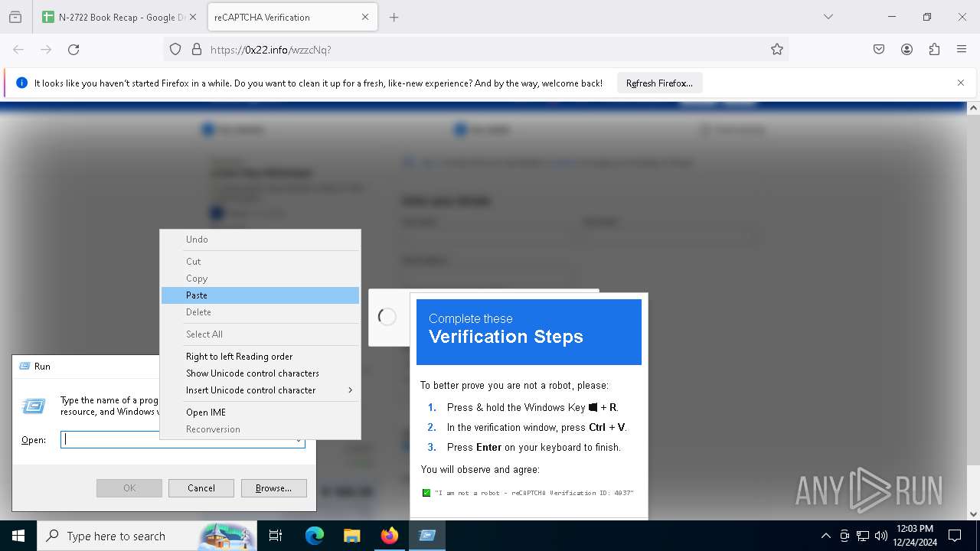Image resolution: width=980 pixels, height=551 pixels.
Task: Expand Insert Unicode control character submenu
Action: [260, 390]
